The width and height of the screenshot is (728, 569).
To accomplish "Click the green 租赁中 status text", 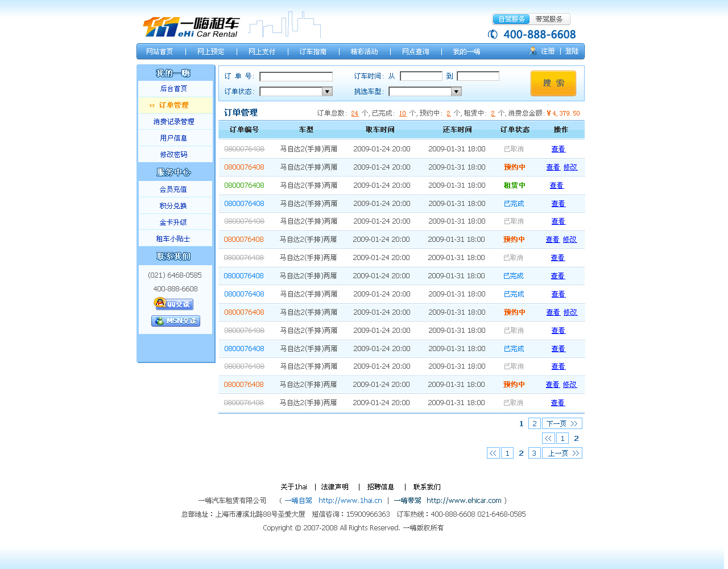I will pyautogui.click(x=515, y=185).
